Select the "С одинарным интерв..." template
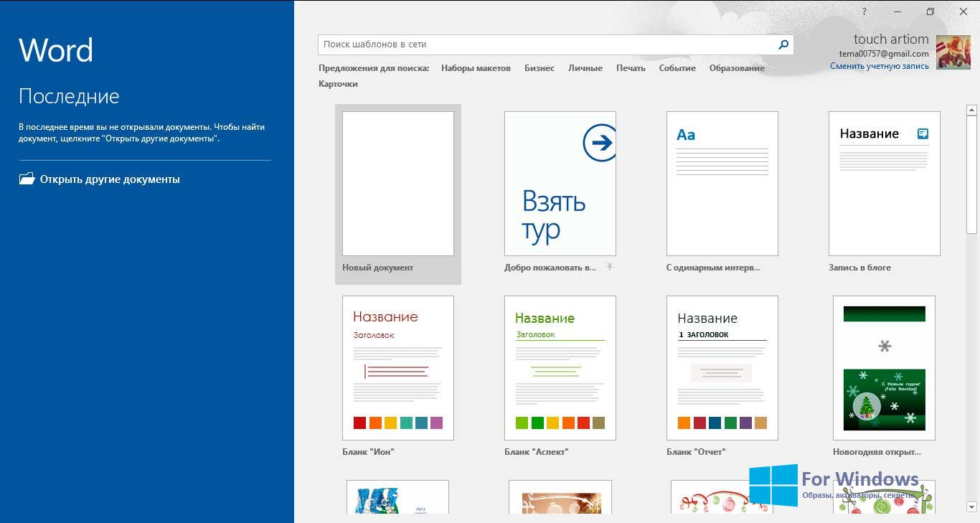Viewport: 980px width, 523px height. click(722, 184)
